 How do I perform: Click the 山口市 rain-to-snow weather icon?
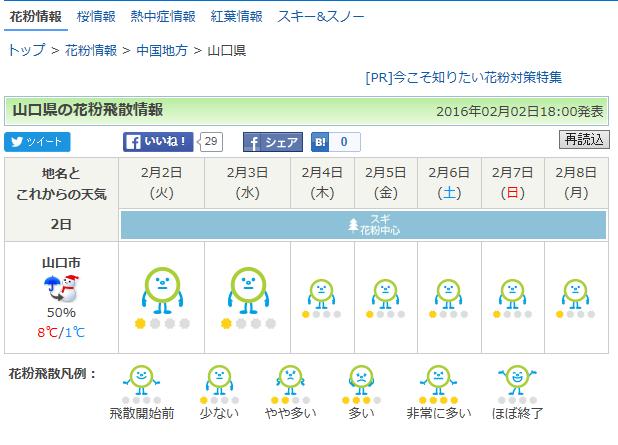(x=61, y=289)
